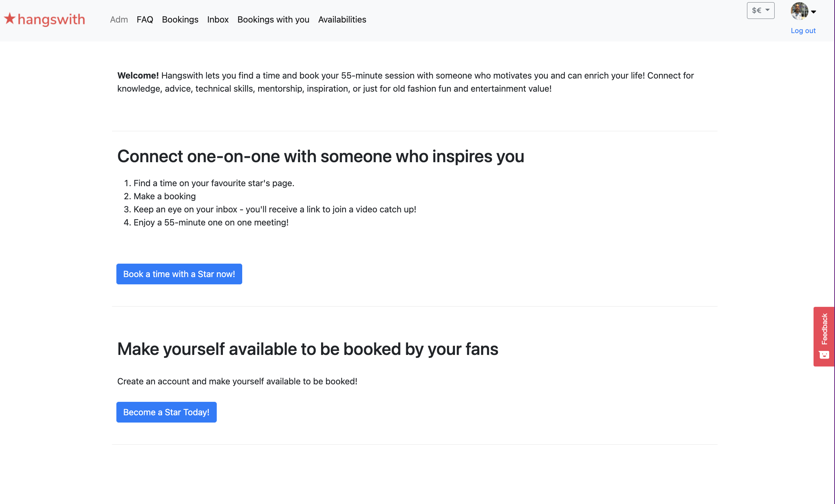Click the smiley icon on Feedback tab

pos(824,355)
